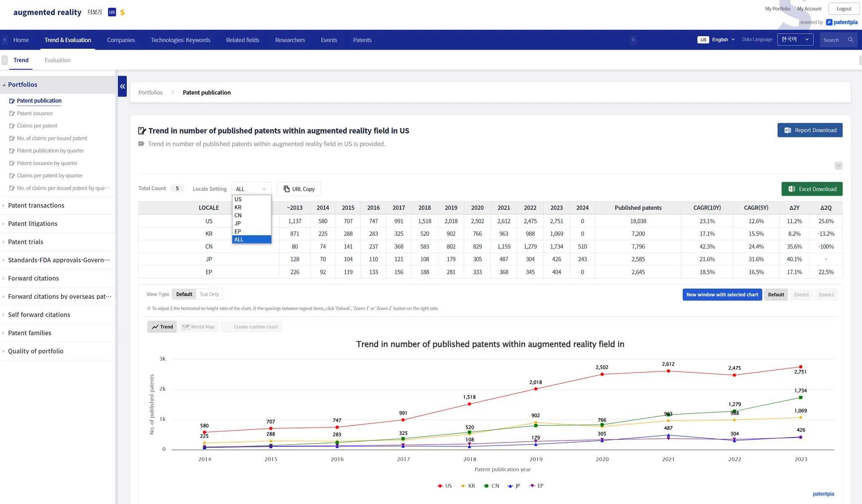Open the Companies navigation tab
Screen dimensions: 862x504
point(121,40)
